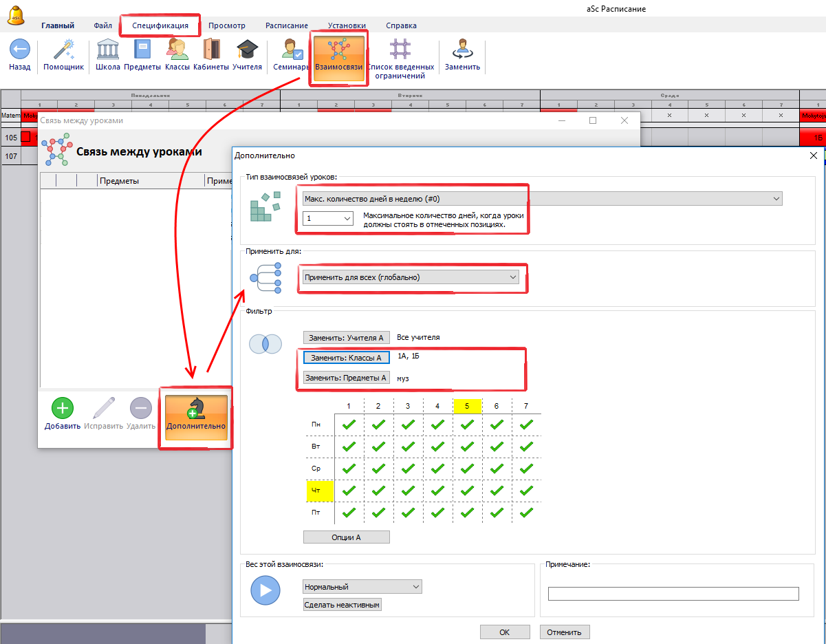This screenshot has height=644, width=826.
Task: Open the Школа settings icon
Action: tap(108, 50)
